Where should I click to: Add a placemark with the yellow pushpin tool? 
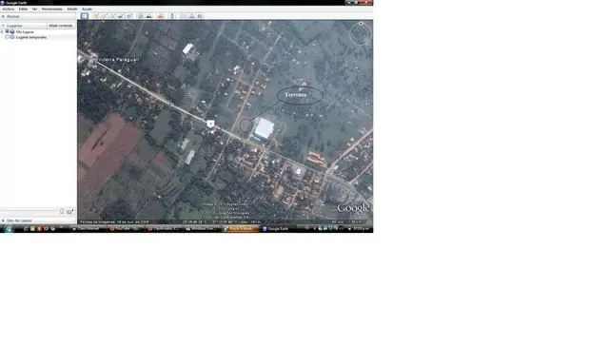(96, 16)
